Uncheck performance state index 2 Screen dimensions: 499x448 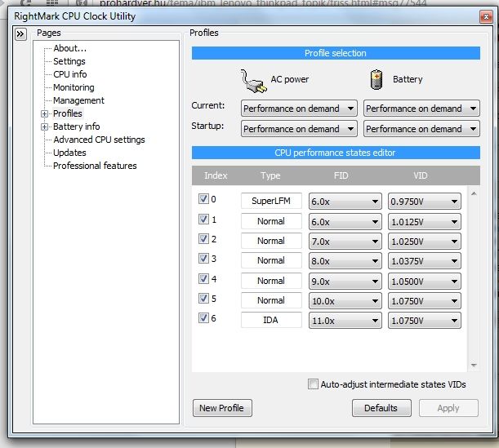(x=203, y=239)
